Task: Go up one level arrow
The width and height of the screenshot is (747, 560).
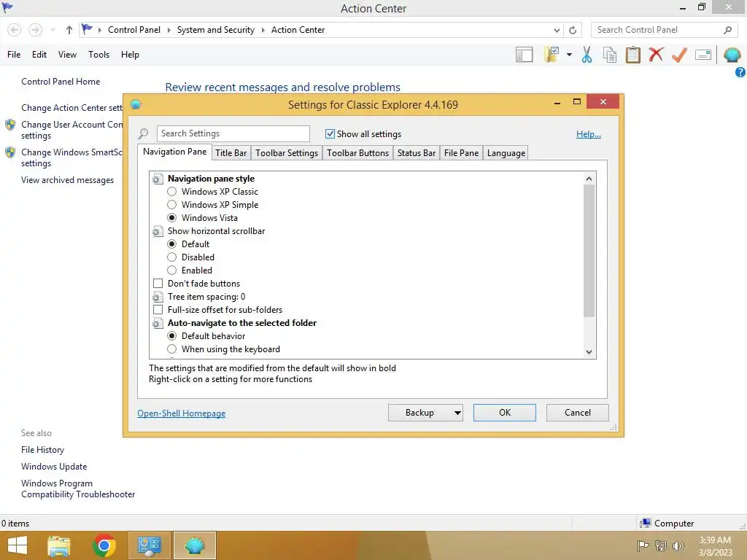Action: (x=69, y=30)
